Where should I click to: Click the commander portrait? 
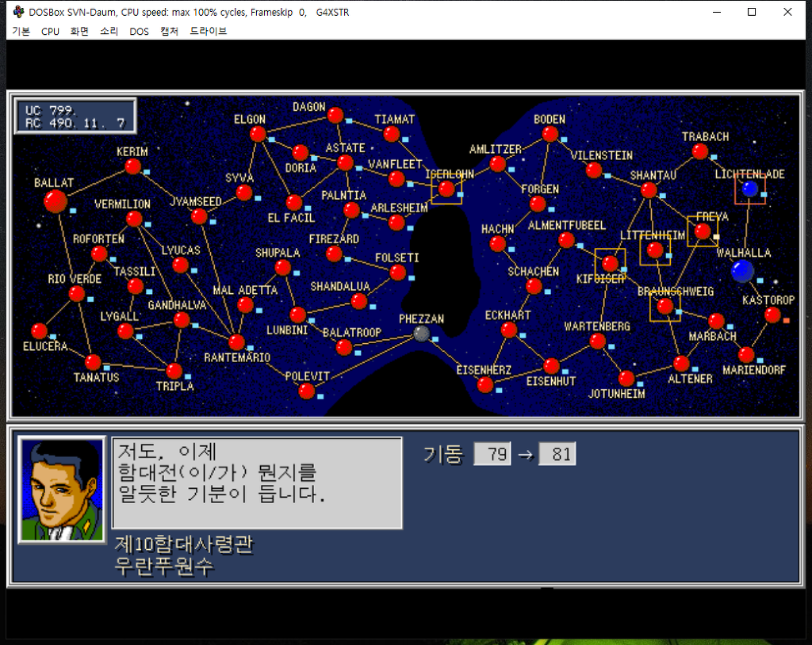coord(62,489)
